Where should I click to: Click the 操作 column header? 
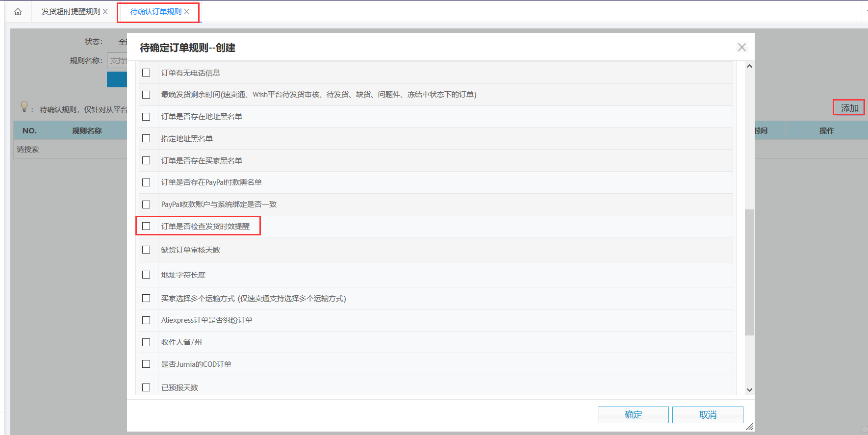(826, 131)
